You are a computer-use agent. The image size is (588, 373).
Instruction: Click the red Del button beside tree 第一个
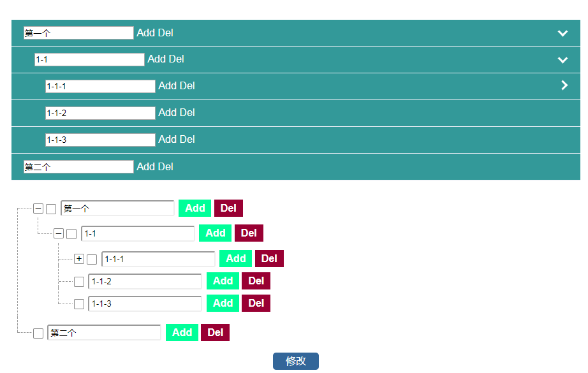(228, 208)
